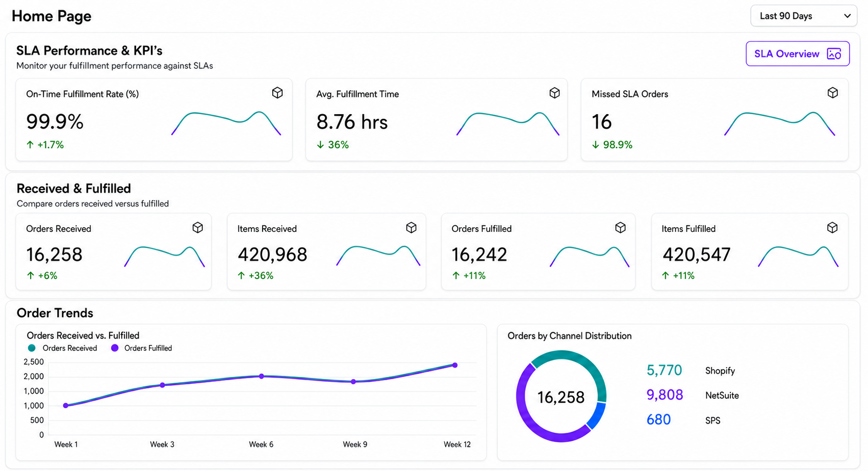
Task: Click the Week 12 data point on chart
Action: (x=455, y=365)
